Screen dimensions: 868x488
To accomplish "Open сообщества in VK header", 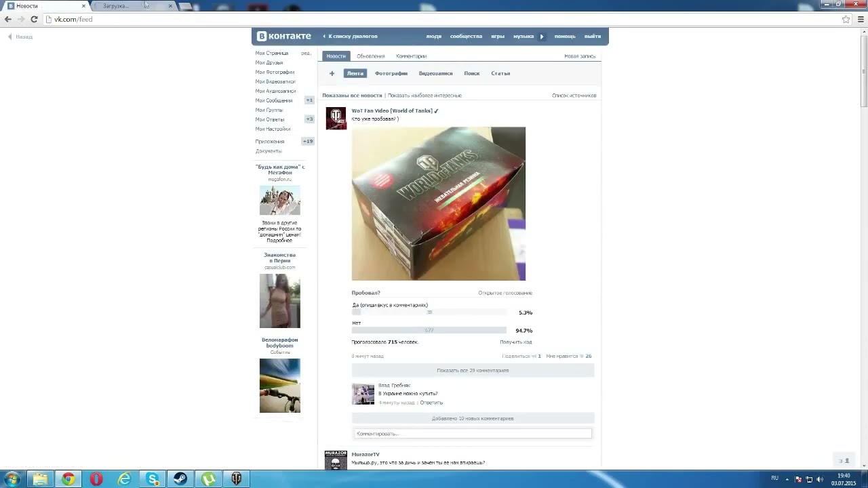I will pyautogui.click(x=466, y=37).
